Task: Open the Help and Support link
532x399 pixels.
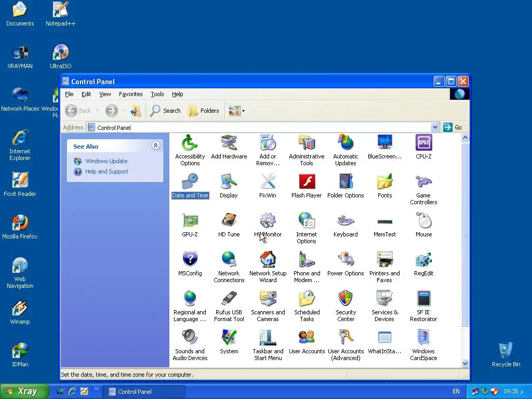Action: 107,171
